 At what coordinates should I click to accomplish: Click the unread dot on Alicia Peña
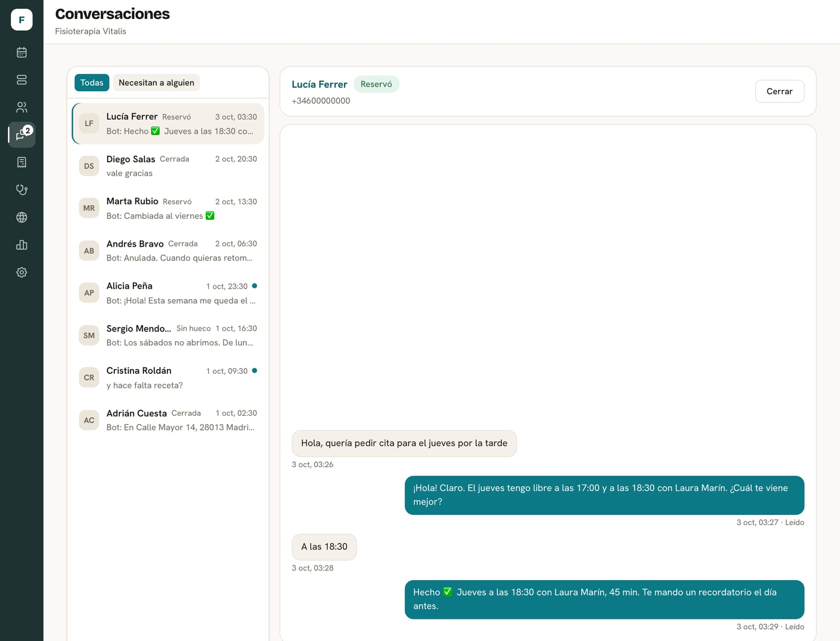255,286
